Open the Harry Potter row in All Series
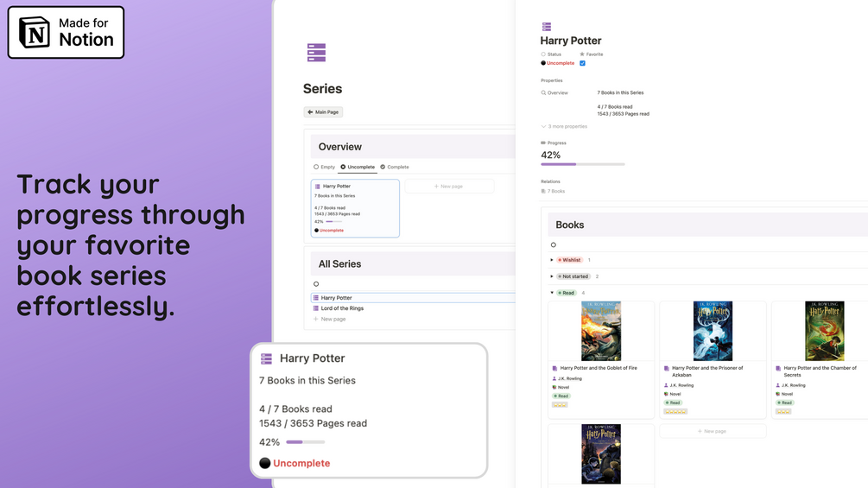Image resolution: width=868 pixels, height=488 pixels. 413,298
